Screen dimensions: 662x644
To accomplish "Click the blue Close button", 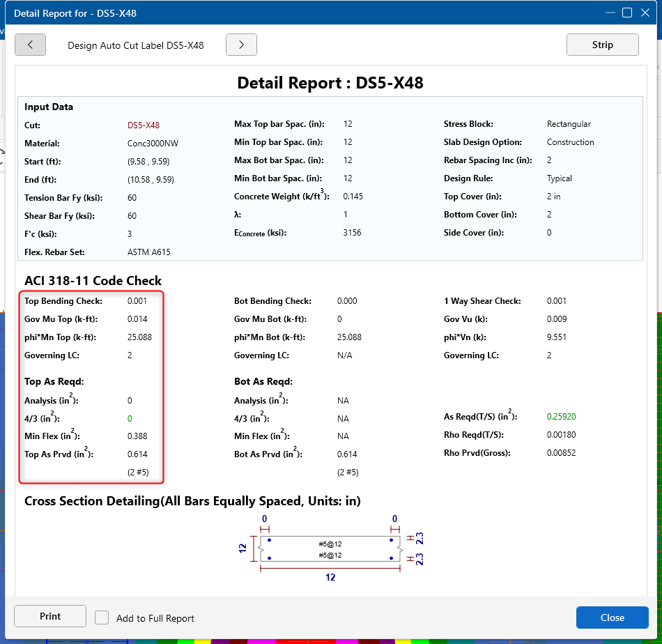I will click(x=612, y=618).
